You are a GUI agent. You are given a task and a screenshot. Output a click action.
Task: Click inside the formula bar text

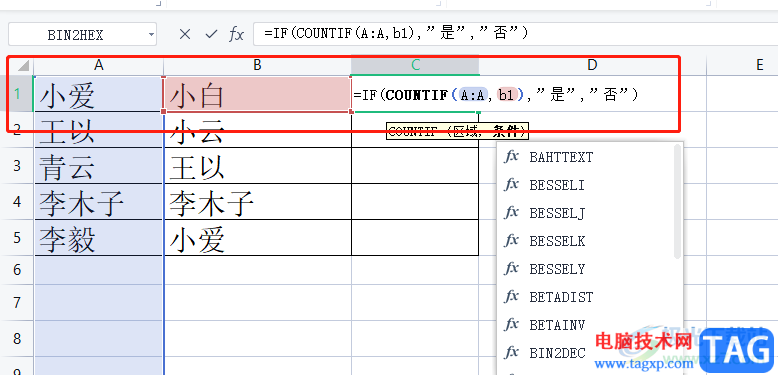pyautogui.click(x=396, y=34)
